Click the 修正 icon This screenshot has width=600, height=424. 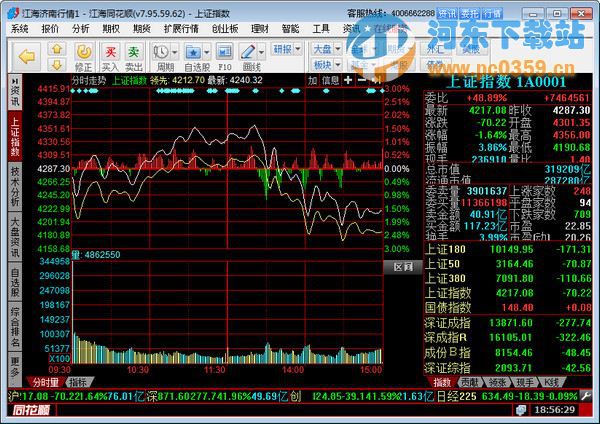tap(83, 51)
